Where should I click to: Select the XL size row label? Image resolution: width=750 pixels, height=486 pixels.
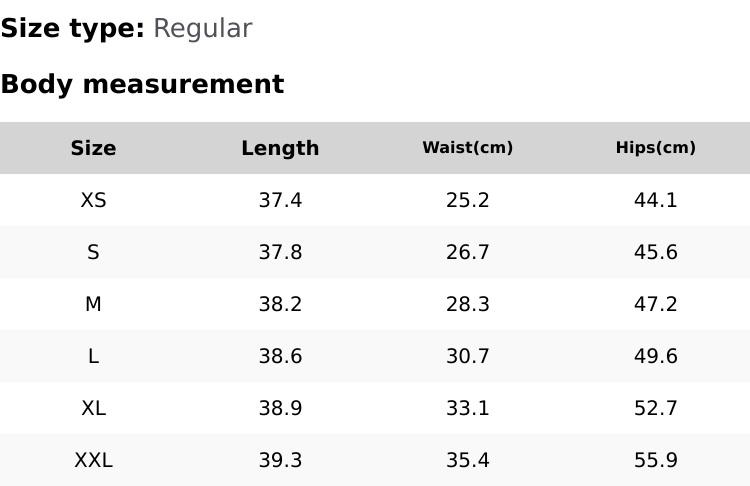[x=93, y=408]
